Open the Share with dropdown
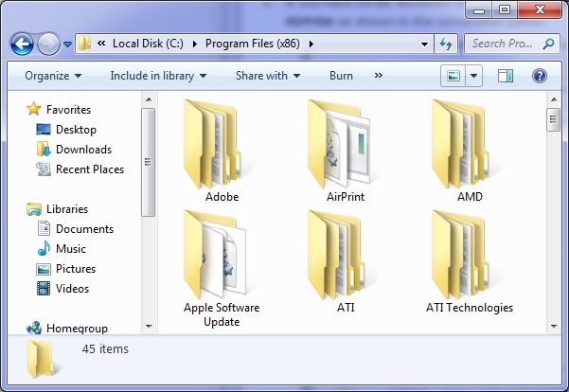The image size is (569, 392). tap(268, 76)
